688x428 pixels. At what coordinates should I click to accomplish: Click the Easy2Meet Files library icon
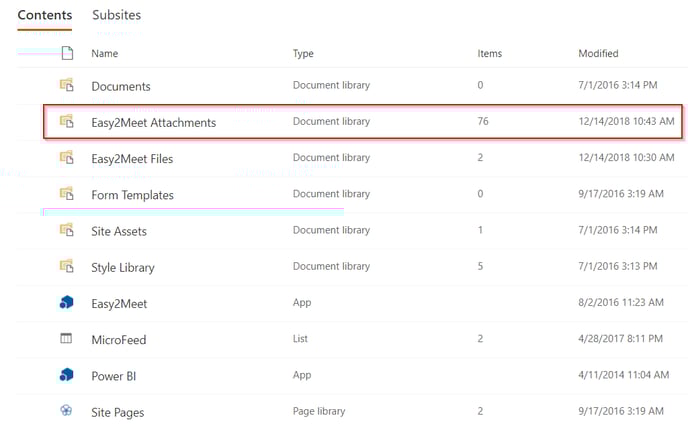click(67, 157)
